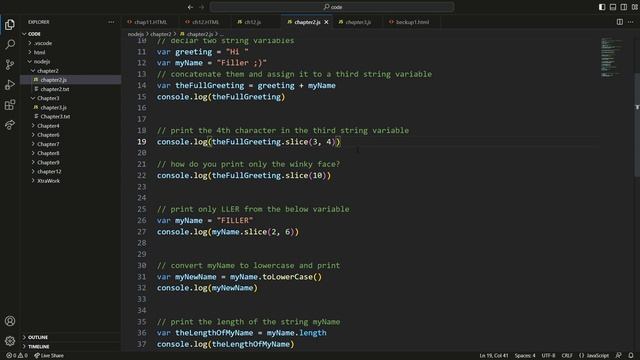The height and width of the screenshot is (360, 640).
Task: Open the Live Share view in the activity bar
Action: point(10,124)
